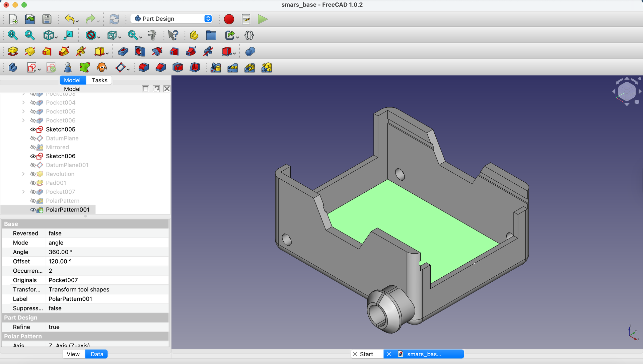The width and height of the screenshot is (643, 364).
Task: Show DatumPlane via its eye icon
Action: (33, 138)
